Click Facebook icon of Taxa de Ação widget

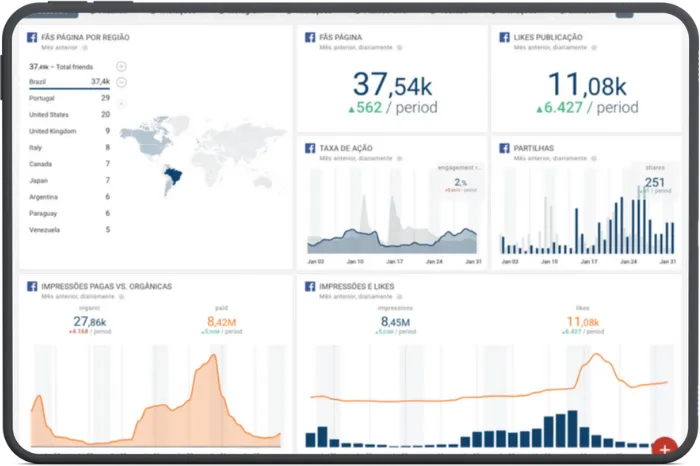(x=310, y=148)
